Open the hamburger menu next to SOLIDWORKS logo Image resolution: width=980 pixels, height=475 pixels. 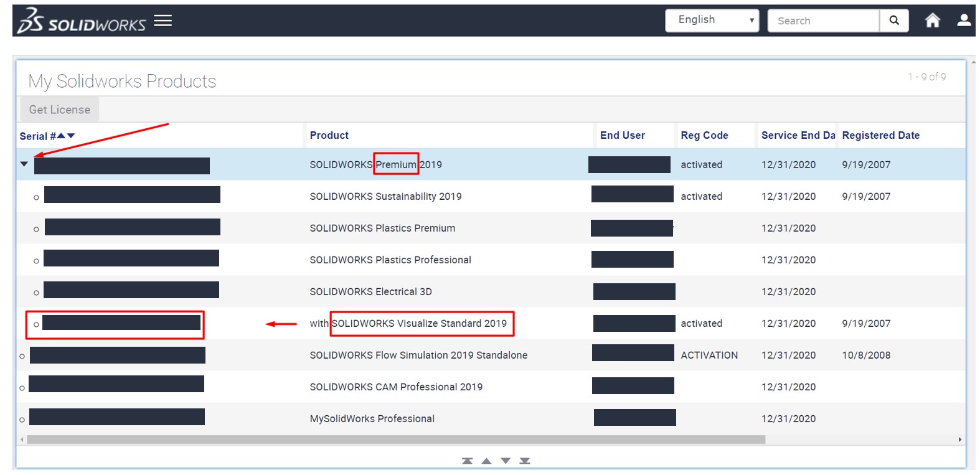click(163, 21)
